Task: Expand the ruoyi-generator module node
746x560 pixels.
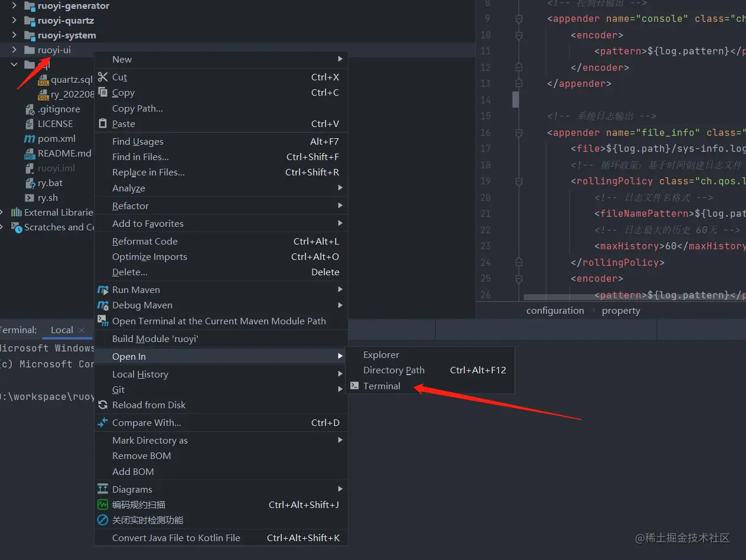Action: (x=14, y=6)
